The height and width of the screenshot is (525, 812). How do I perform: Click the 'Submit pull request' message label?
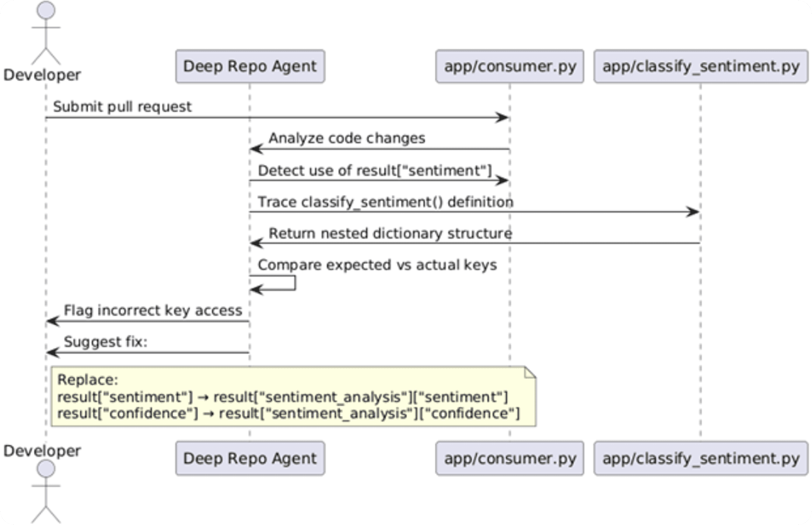point(122,107)
